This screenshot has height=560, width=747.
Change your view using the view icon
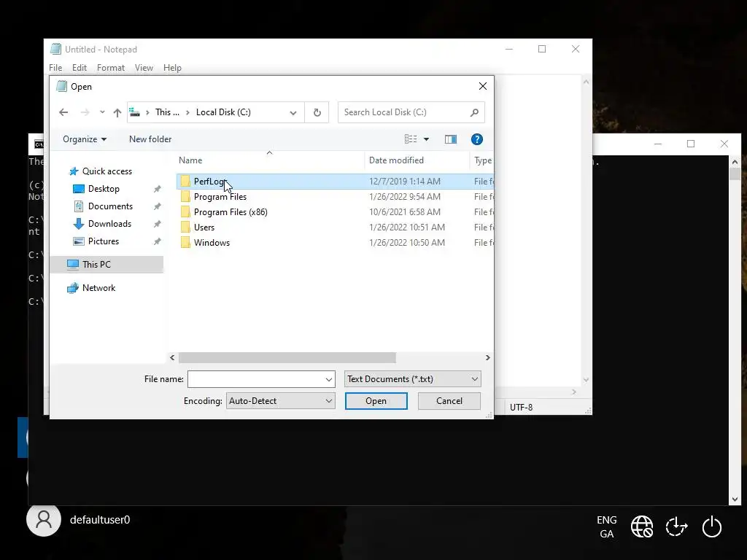tap(411, 139)
